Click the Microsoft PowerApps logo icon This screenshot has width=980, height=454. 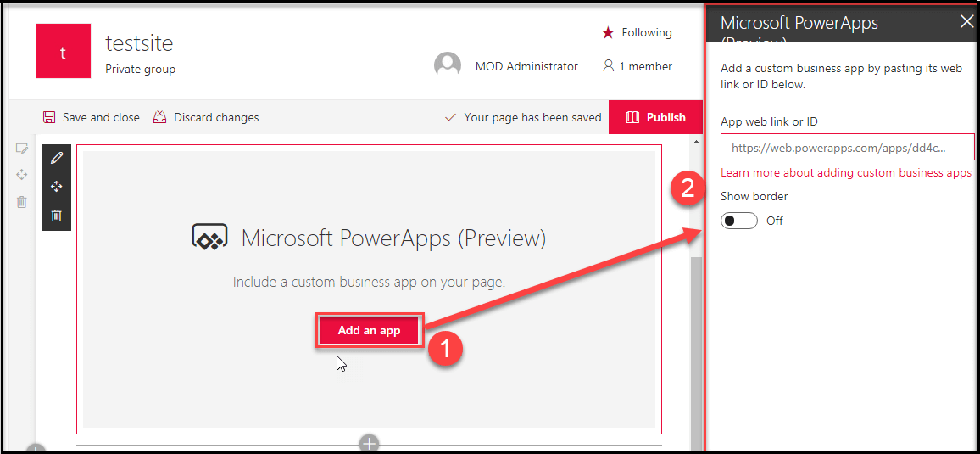(209, 238)
